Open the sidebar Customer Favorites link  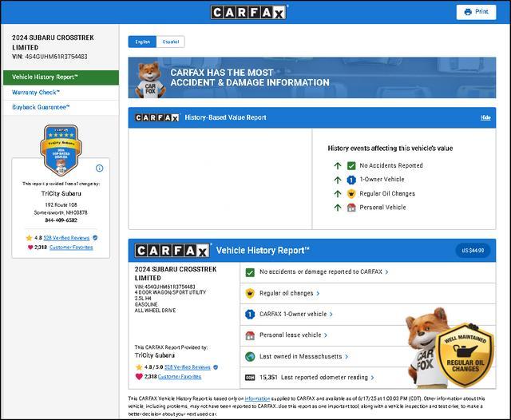coord(71,248)
